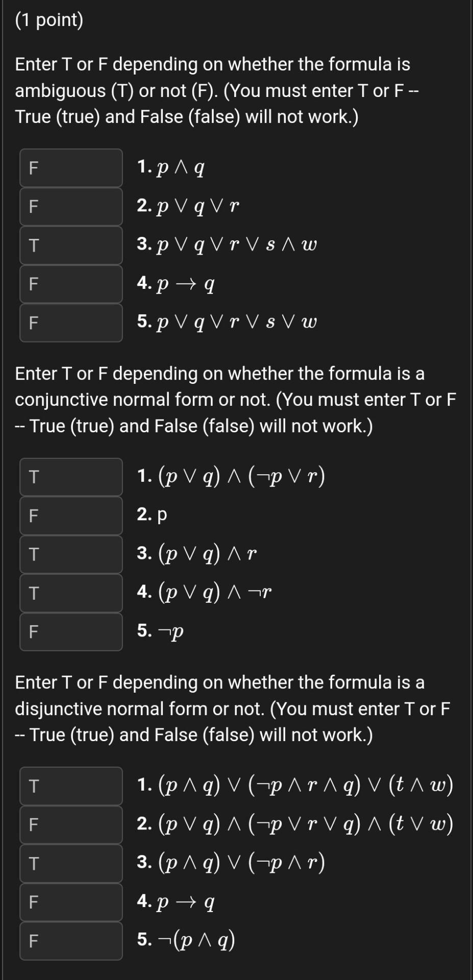Click the F field for (p ∨ q) ∧ (¬p ∨ r ∨ q) ∧ (t ∨ w)

tap(71, 825)
